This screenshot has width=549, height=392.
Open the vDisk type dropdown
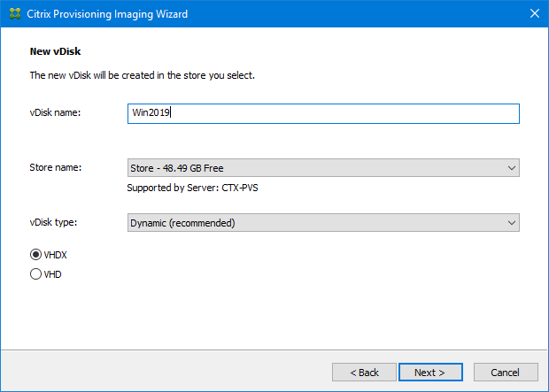point(323,223)
